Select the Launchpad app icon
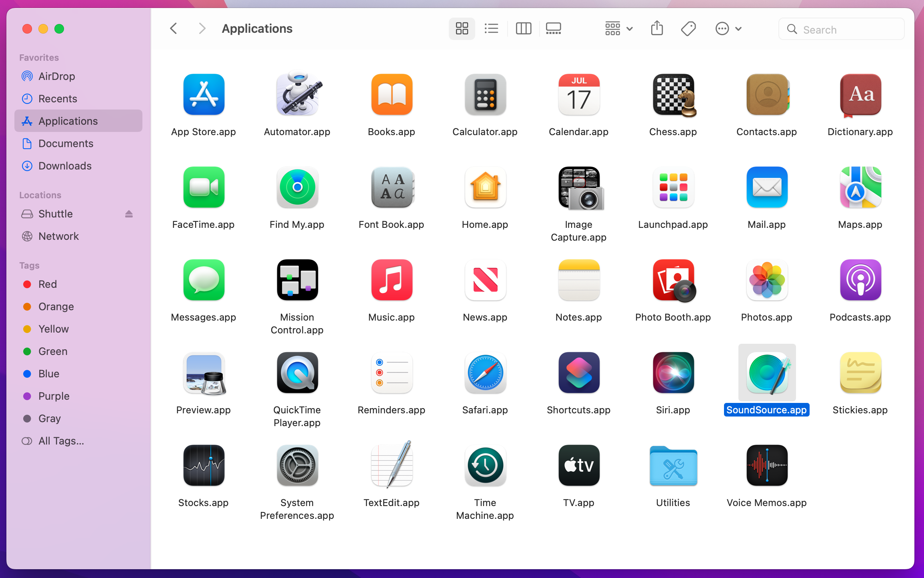 tap(673, 187)
